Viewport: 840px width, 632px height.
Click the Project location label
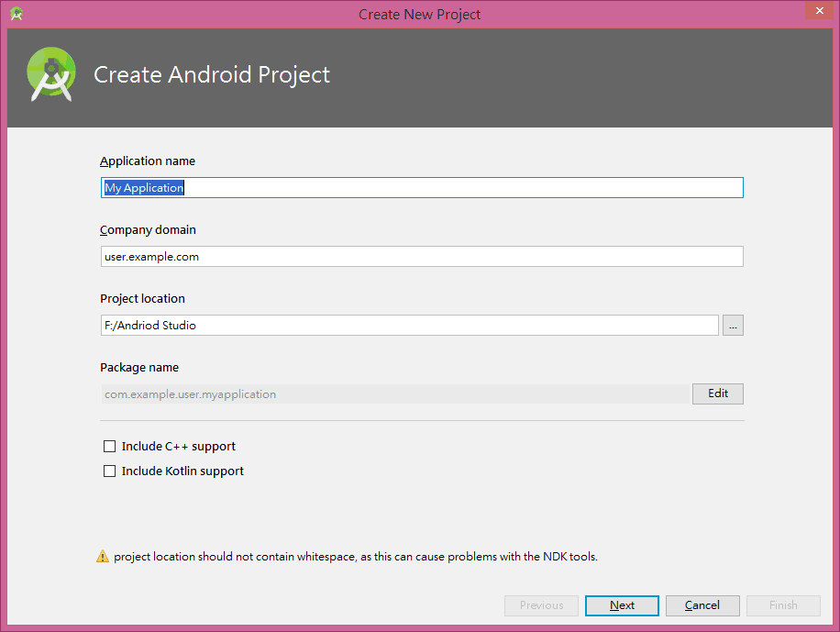142,299
